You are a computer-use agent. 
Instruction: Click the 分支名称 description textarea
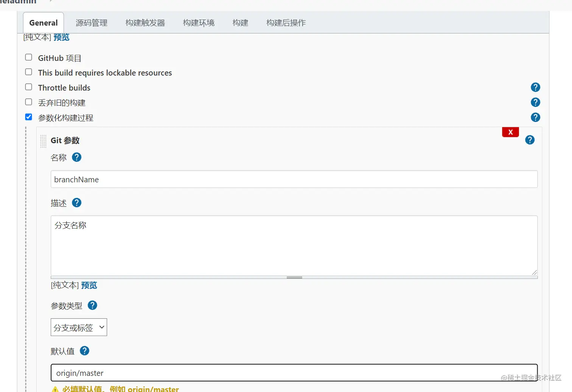coord(294,246)
